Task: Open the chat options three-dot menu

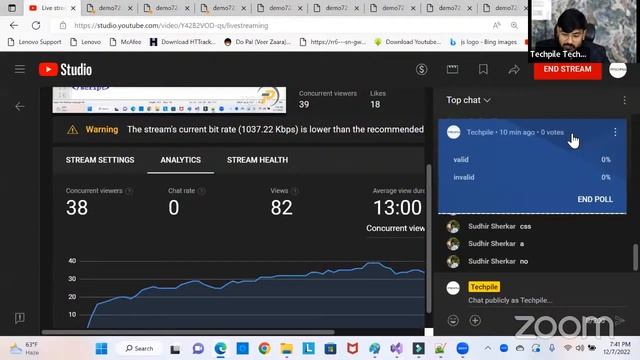Action: tap(624, 100)
